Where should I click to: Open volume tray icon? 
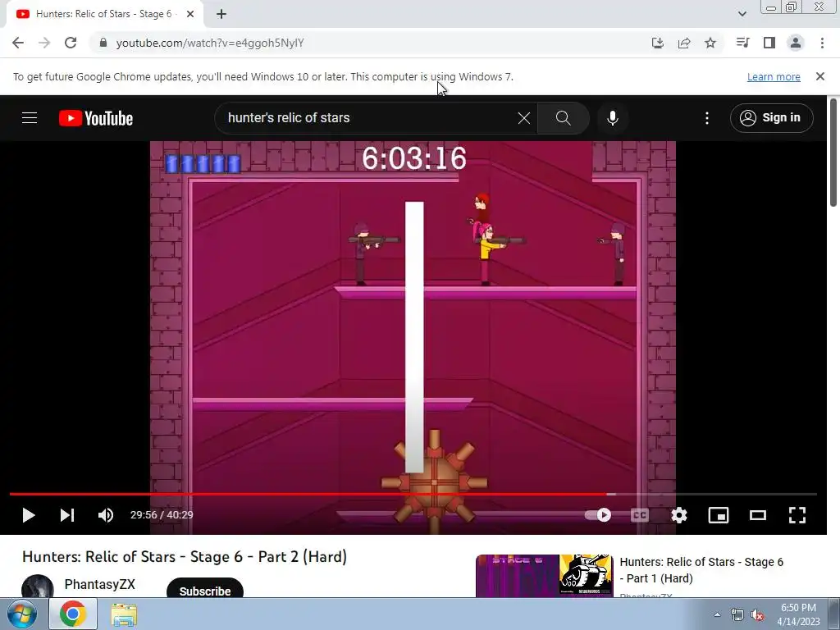pyautogui.click(x=757, y=615)
